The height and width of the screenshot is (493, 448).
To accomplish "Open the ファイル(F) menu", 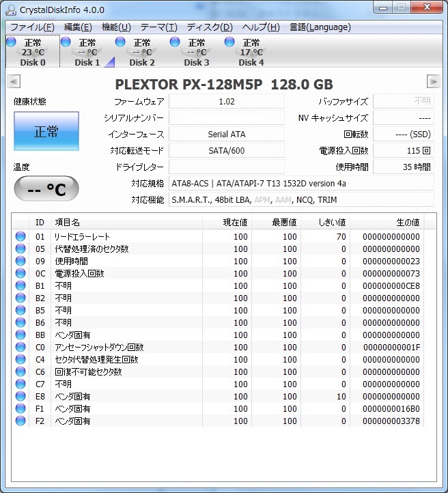I will [32, 27].
